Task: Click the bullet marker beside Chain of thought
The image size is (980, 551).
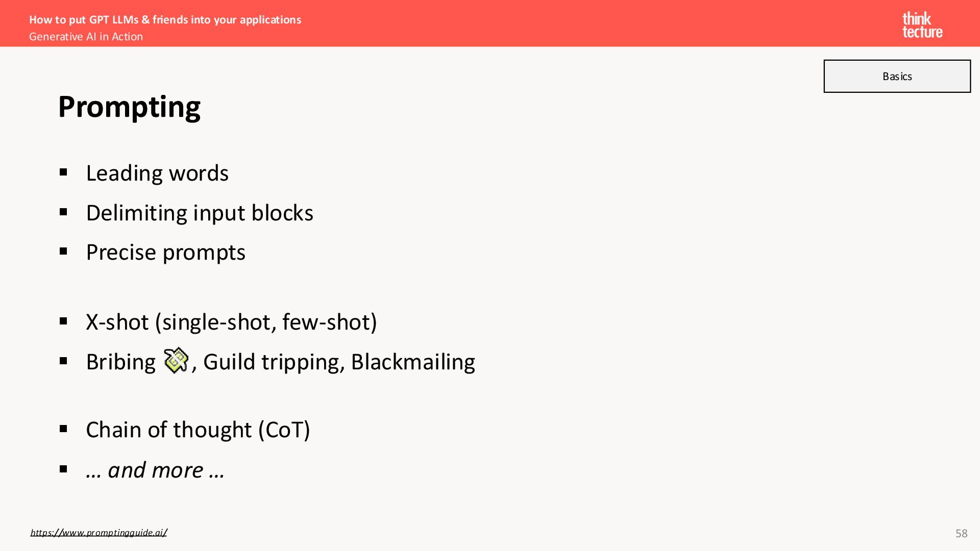Action: coord(63,429)
